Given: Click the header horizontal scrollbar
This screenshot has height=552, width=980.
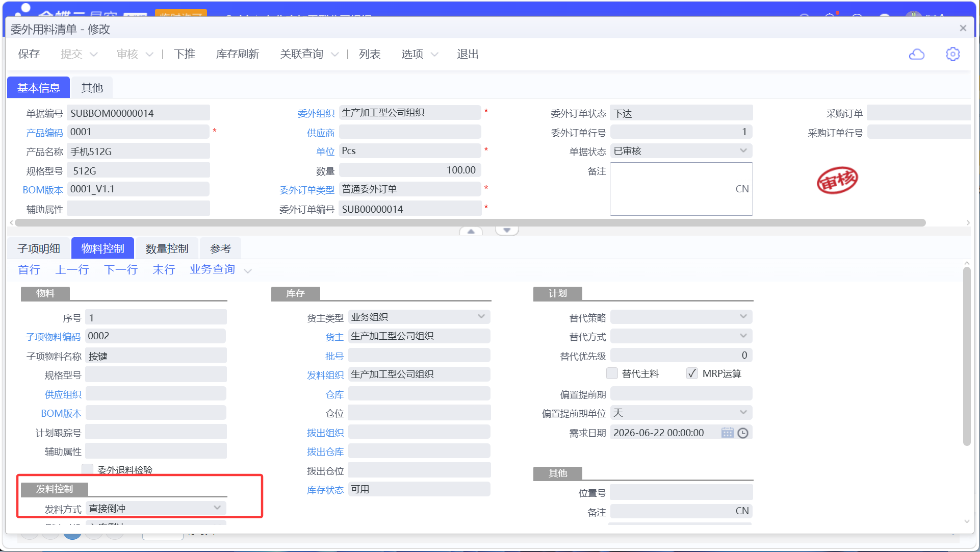Looking at the screenshot, I should pyautogui.click(x=470, y=222).
